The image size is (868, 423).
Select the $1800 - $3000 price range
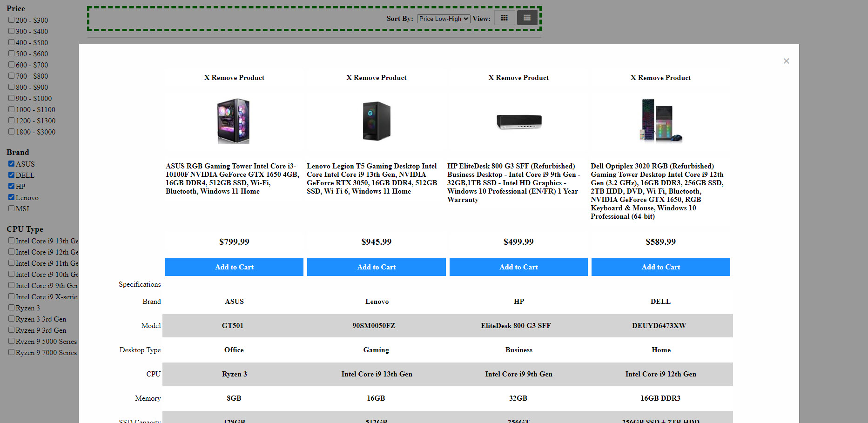point(11,132)
